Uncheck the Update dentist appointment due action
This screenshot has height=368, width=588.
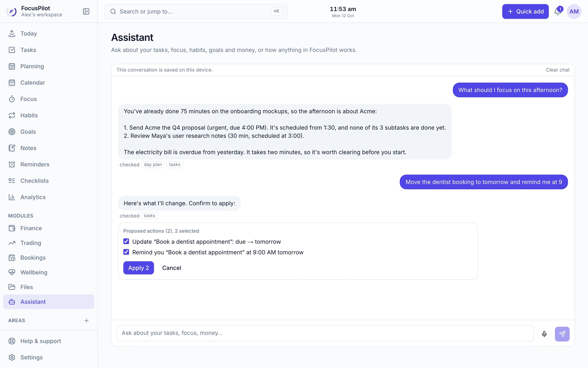[126, 241]
